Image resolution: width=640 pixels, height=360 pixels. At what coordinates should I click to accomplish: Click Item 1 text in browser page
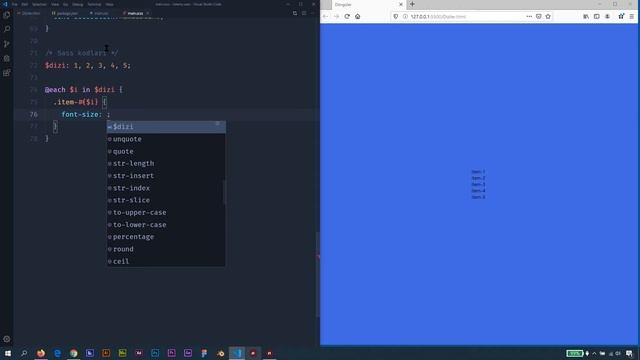[x=478, y=172]
